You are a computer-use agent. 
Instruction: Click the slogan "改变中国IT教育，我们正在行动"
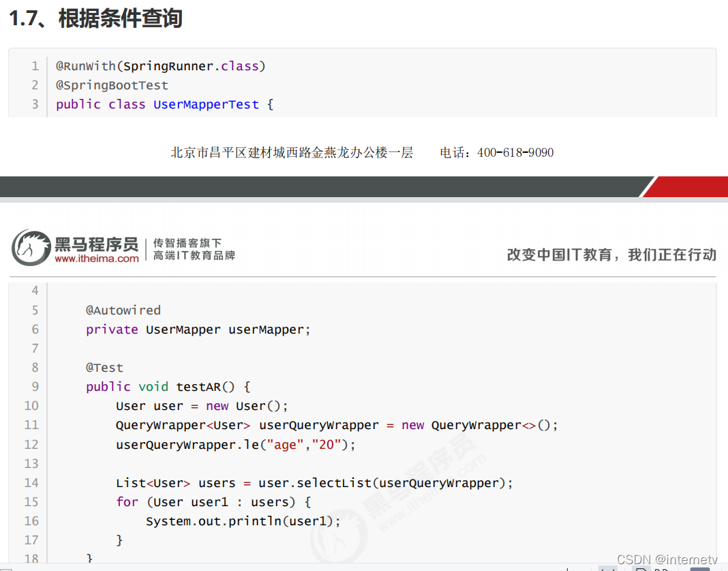(x=611, y=254)
